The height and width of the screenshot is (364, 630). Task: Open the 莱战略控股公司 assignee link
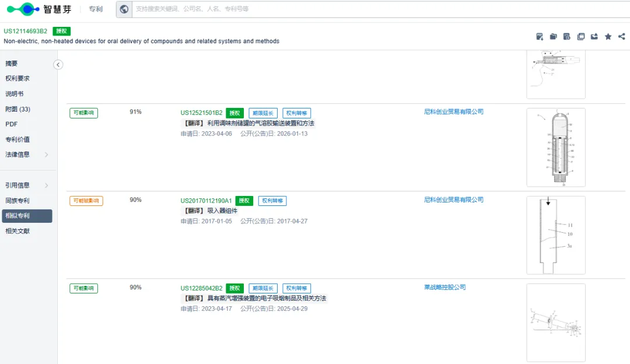click(x=444, y=287)
